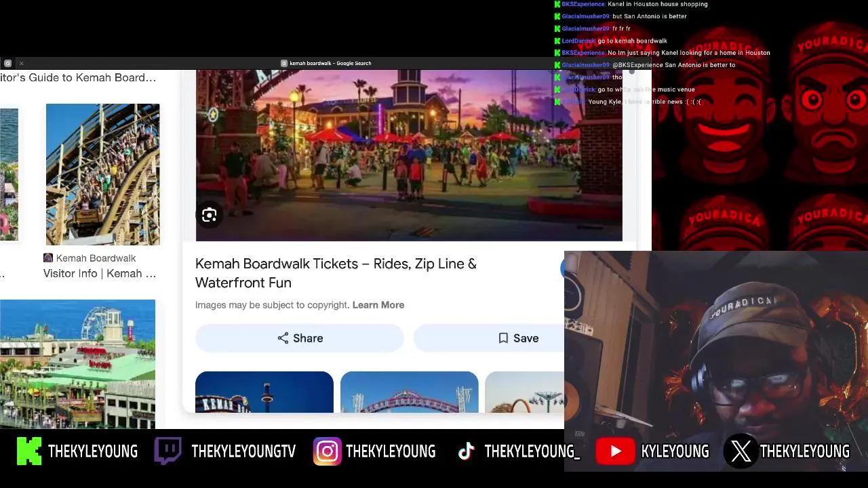868x488 pixels.
Task: Select the swing ride related image
Action: pos(525,392)
